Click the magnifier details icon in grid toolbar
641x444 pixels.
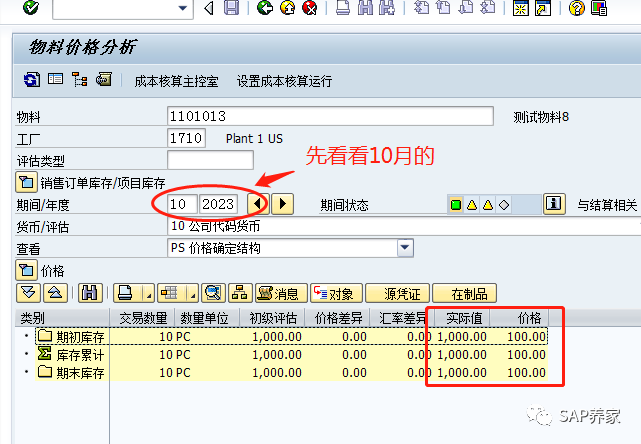pos(213,293)
